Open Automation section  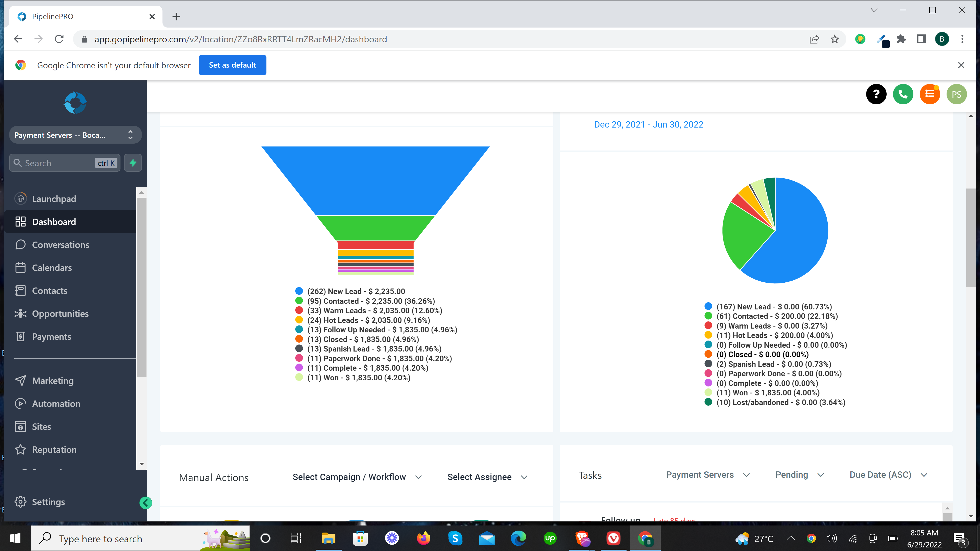tap(56, 403)
